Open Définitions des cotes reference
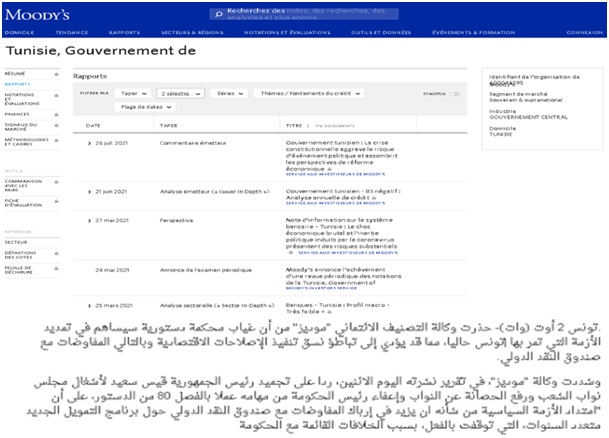The height and width of the screenshot is (438, 609). click(20, 255)
